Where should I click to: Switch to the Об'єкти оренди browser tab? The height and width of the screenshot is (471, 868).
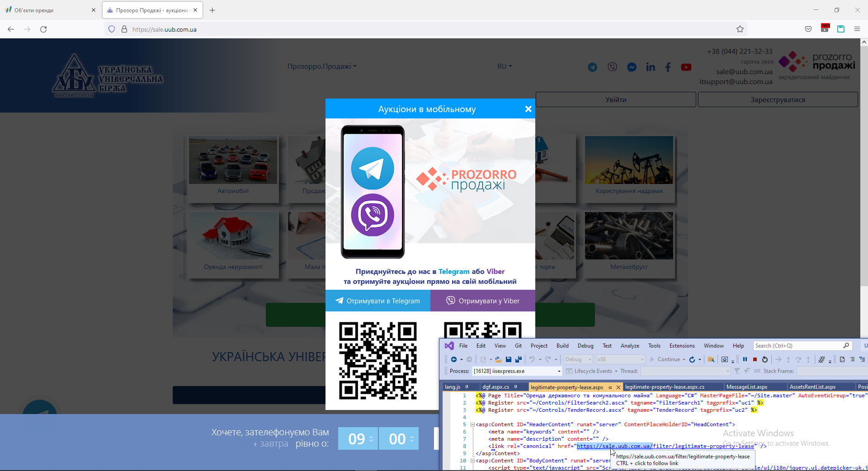click(49, 10)
